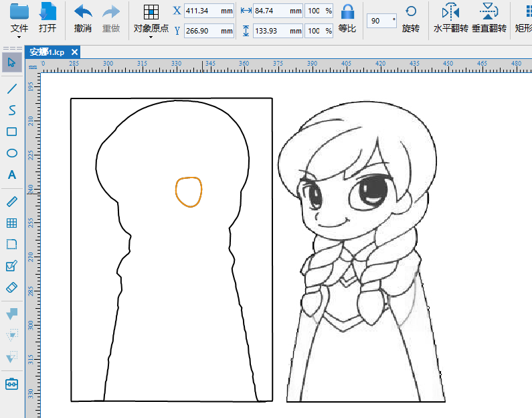The image size is (532, 418).
Task: Flip vertically with 垂直翻转
Action: tap(489, 11)
